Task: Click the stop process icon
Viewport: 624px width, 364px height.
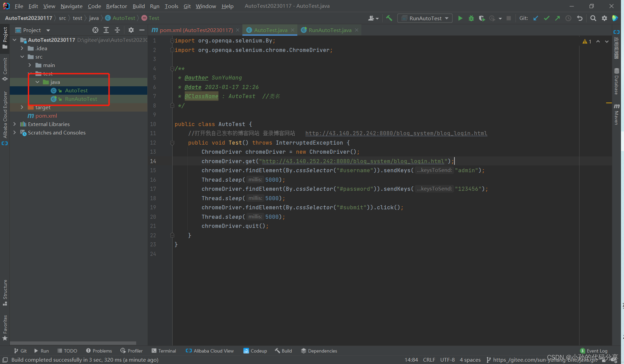Action: 509,18
